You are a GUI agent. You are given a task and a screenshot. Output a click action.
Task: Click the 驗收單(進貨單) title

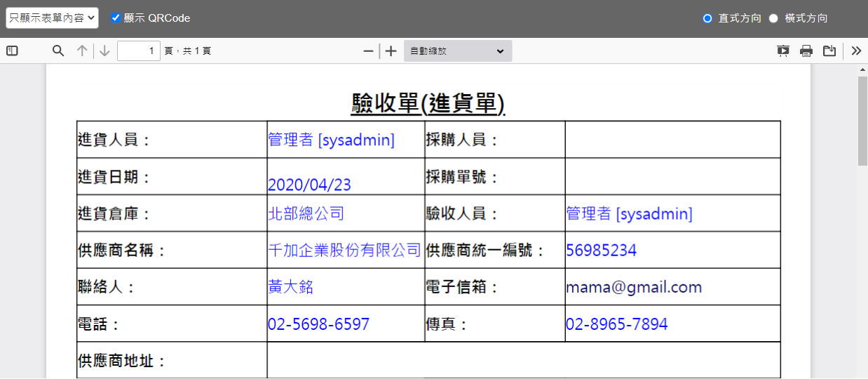click(428, 104)
